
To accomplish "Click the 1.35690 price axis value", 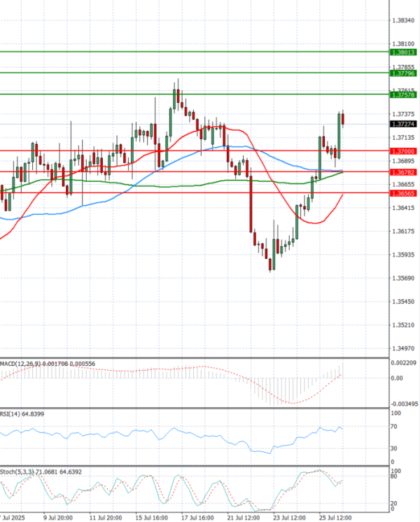I will (403, 278).
